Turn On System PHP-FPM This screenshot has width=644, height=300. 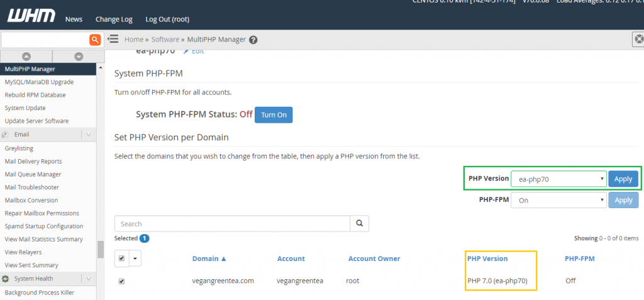(274, 115)
